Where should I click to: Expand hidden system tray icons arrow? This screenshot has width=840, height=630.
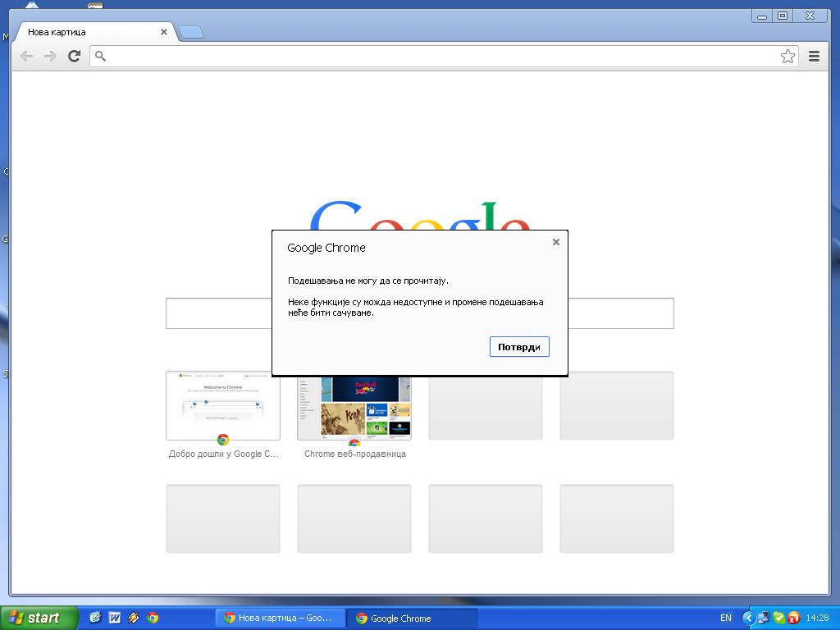point(748,619)
